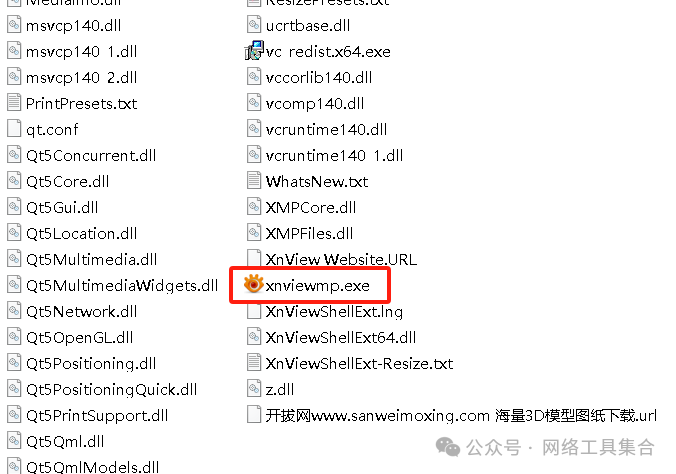Viewport: 676px width, 474px height.
Task: Select the z.dll file icon
Action: (x=254, y=389)
